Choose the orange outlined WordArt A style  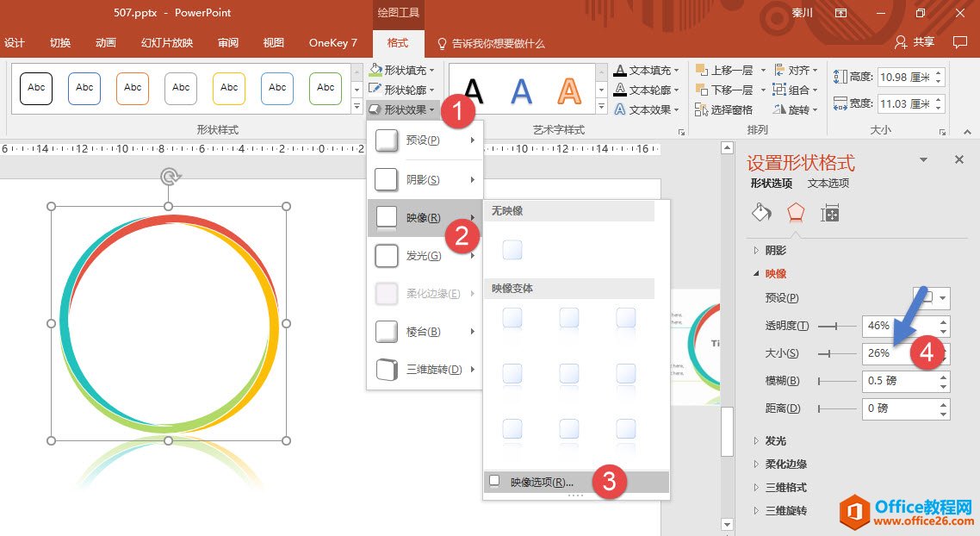(568, 90)
